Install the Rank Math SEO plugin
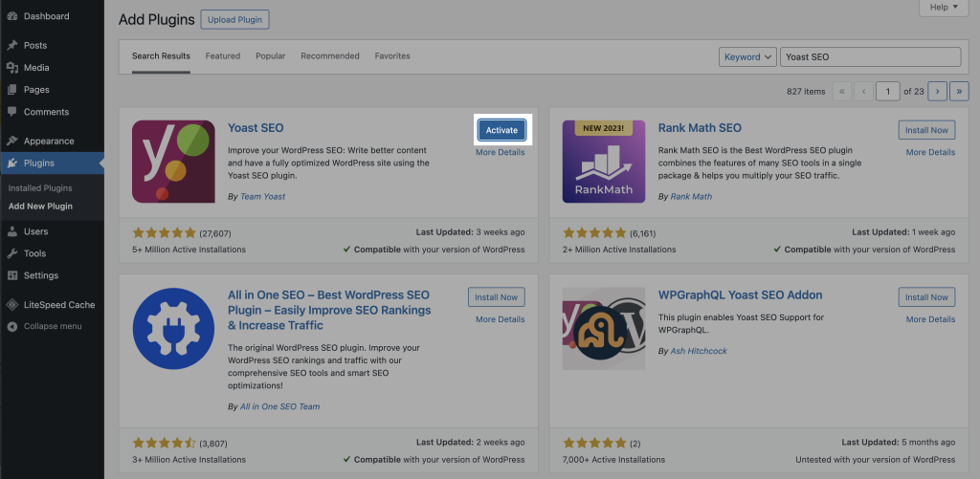The image size is (980, 479). coord(926,130)
